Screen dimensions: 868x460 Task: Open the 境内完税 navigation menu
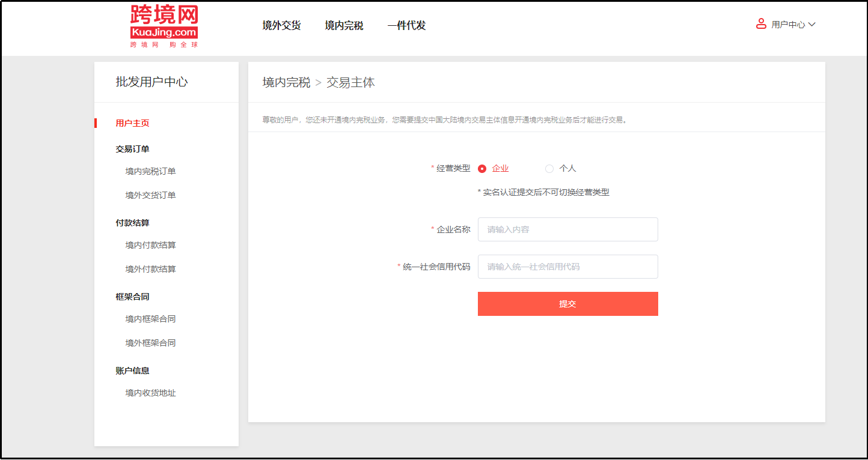344,26
